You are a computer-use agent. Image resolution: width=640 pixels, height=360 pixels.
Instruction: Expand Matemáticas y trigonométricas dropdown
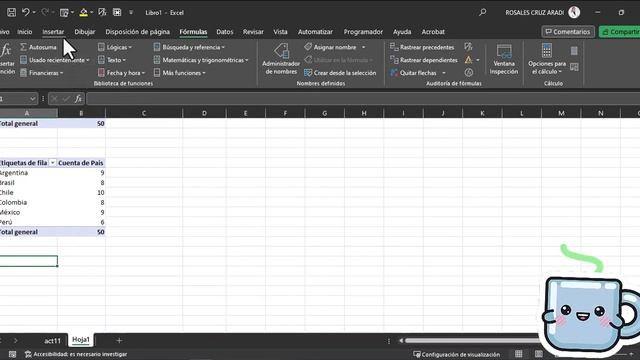click(x=201, y=60)
